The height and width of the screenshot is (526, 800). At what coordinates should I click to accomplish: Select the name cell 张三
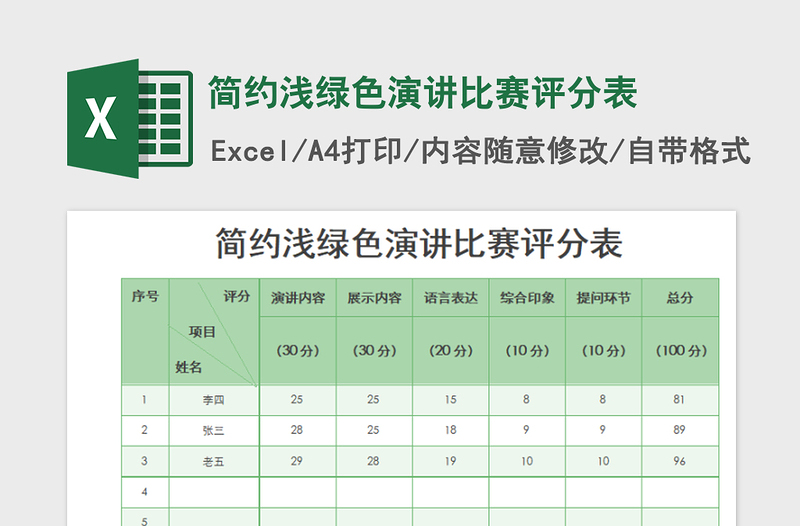214,431
